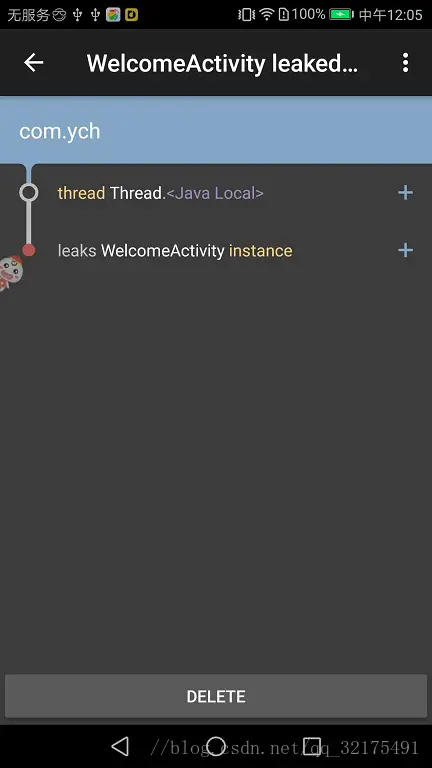
Task: Select the thread Thread.<Java Local> text
Action: click(x=161, y=193)
